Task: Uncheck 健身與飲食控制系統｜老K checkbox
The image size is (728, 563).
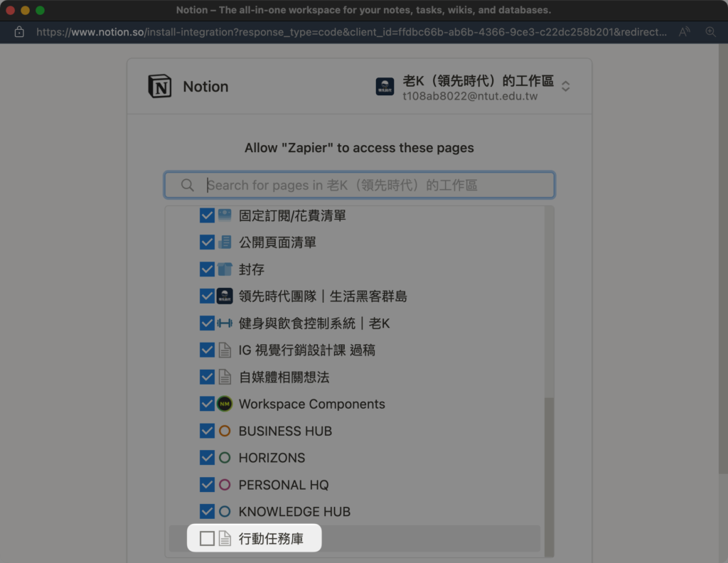Action: pos(207,323)
